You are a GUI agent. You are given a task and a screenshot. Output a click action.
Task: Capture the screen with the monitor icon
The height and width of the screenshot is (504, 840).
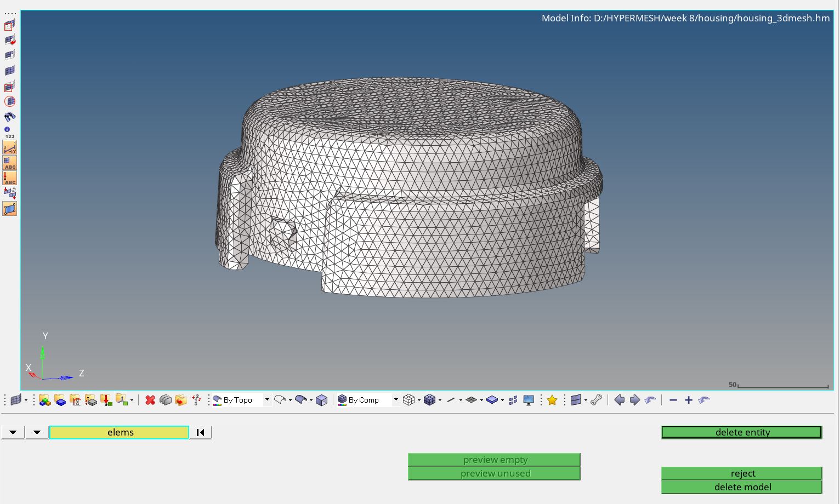(527, 400)
